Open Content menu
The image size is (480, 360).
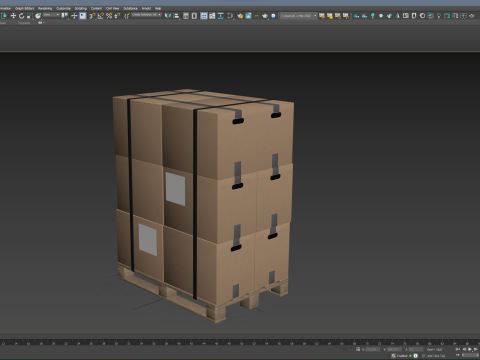tap(96, 8)
